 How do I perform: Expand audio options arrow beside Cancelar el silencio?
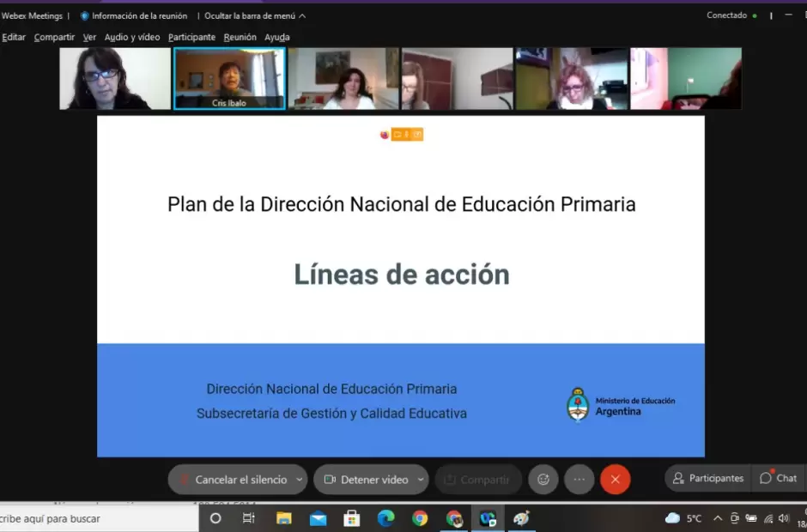click(x=299, y=480)
